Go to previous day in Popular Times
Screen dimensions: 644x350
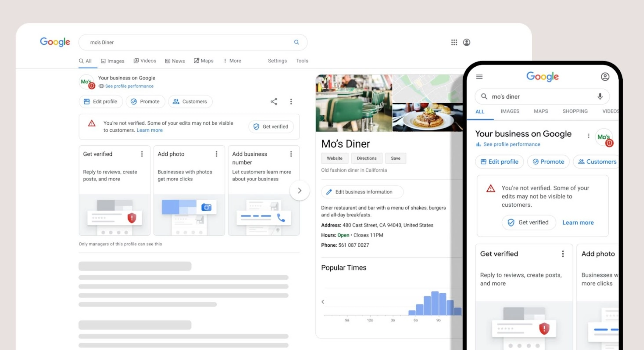[323, 302]
